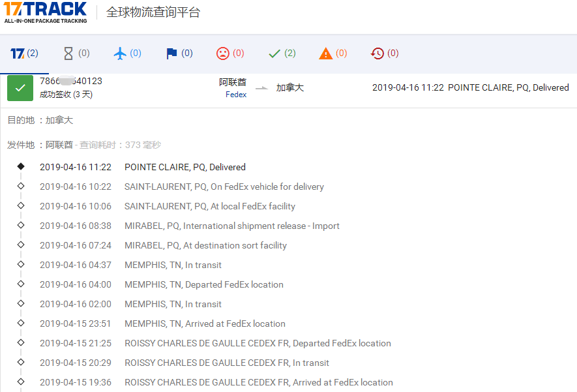Expand the ROISSY 19:36 arrival event diamond

pos(20,382)
